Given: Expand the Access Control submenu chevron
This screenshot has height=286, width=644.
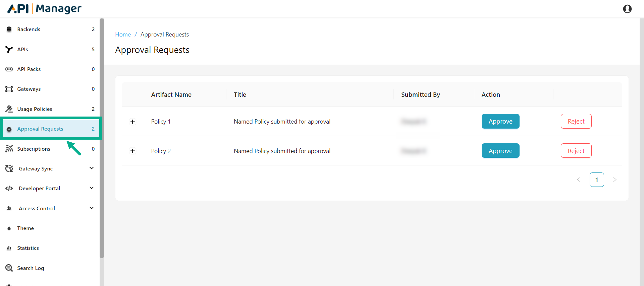Looking at the screenshot, I should coord(92,208).
